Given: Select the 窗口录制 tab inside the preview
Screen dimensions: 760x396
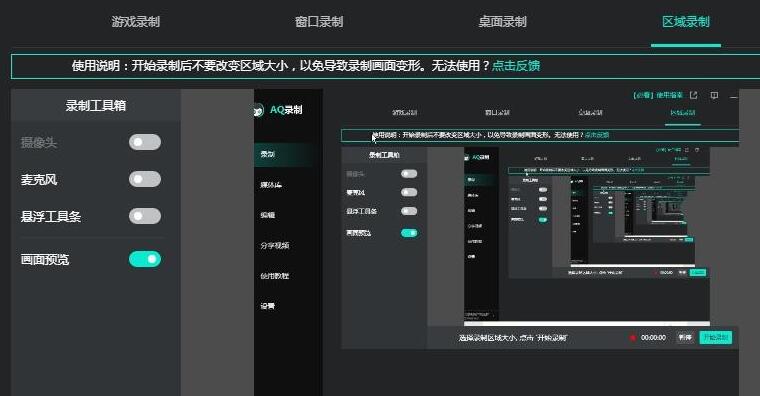Looking at the screenshot, I should pos(497,112).
